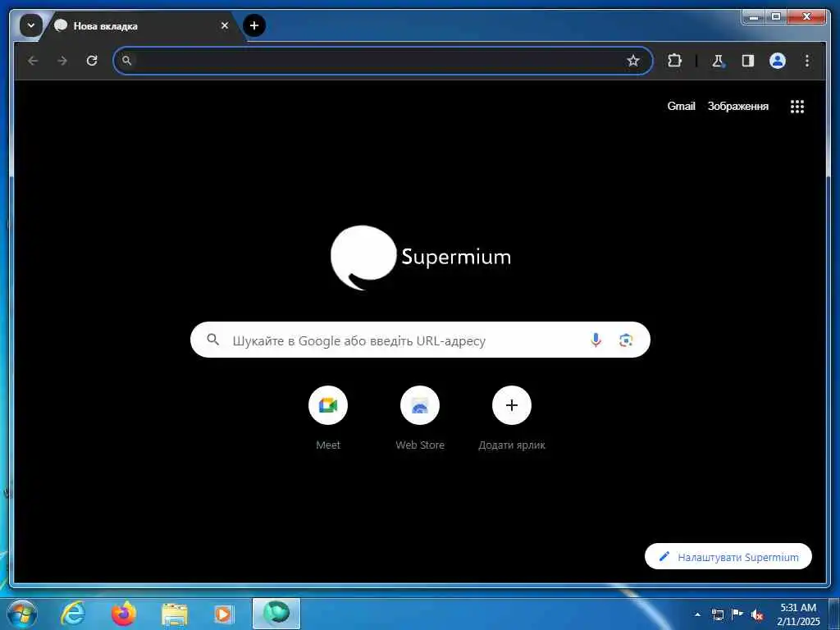Open Windows Media Player from taskbar
Image resolution: width=840 pixels, height=630 pixels.
224,614
